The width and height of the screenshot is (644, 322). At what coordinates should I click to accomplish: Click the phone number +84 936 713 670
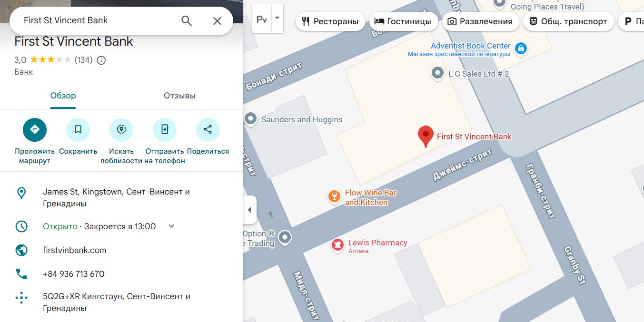(74, 274)
